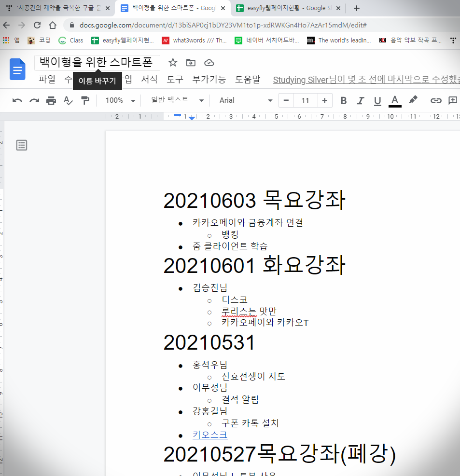Click bullet 줌 클라이언트 학습
Image resolution: width=460 pixels, height=476 pixels.
tap(230, 246)
